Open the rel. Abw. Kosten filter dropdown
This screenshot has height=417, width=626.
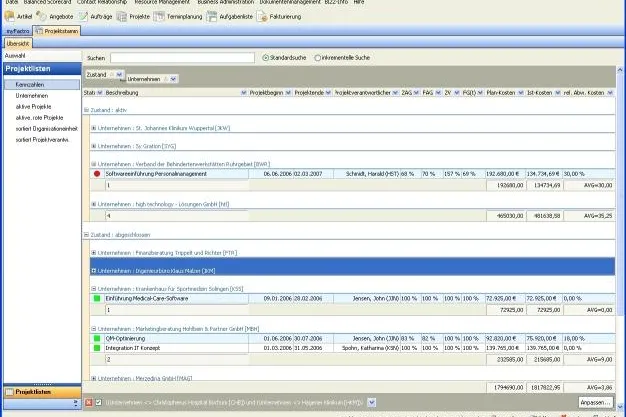[610, 93]
